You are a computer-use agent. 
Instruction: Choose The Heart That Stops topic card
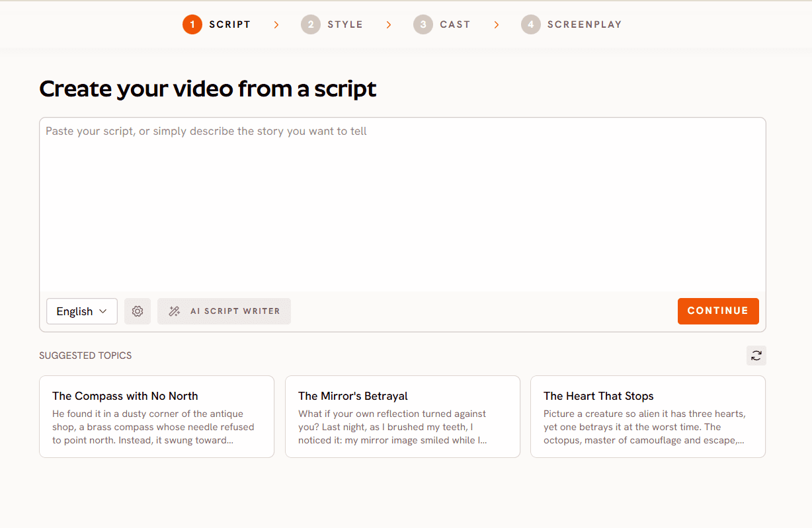tap(648, 417)
